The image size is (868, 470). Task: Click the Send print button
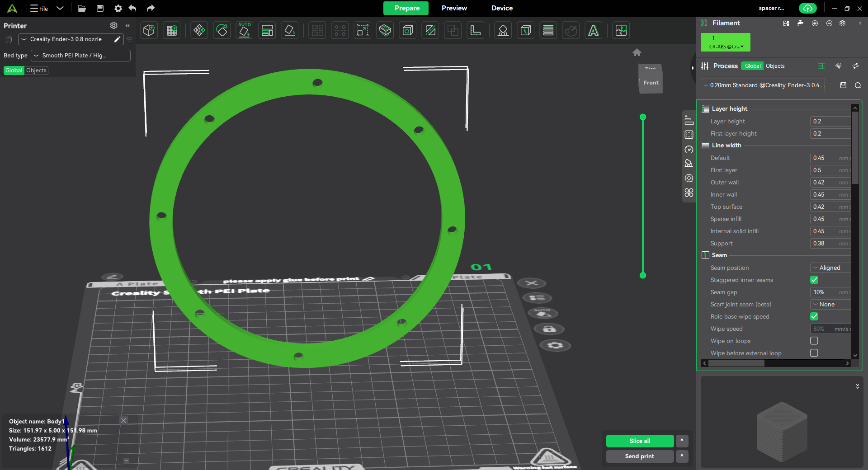[640, 456]
